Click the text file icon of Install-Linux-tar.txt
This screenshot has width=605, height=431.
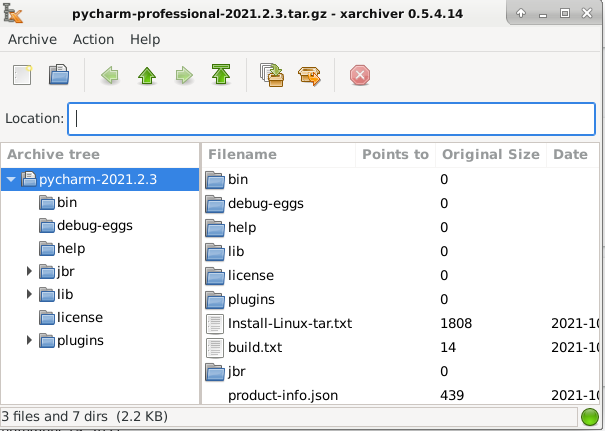pos(215,324)
